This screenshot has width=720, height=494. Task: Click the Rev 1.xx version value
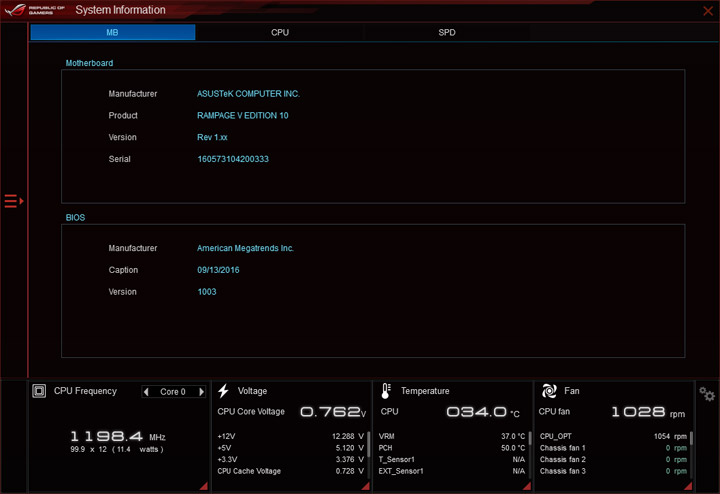212,137
